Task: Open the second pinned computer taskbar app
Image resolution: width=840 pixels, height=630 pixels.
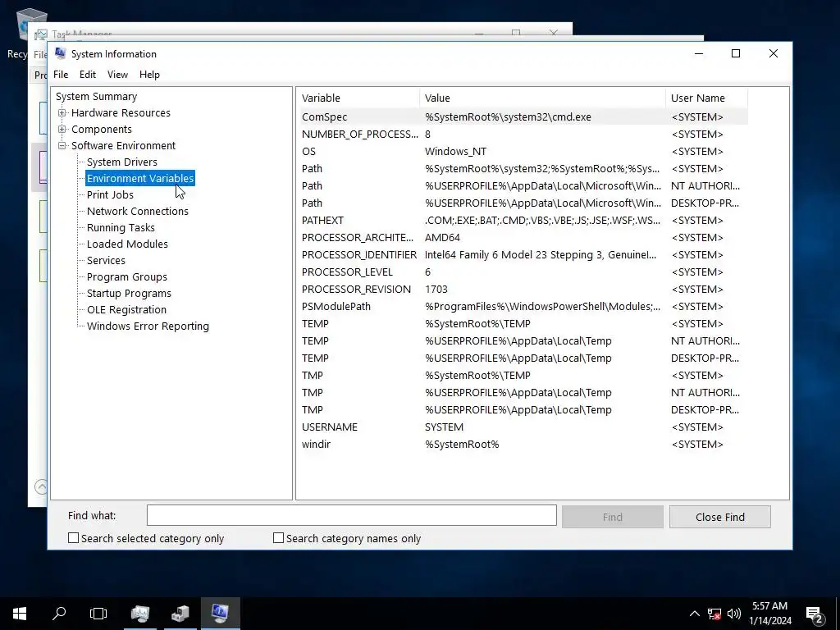Action: click(x=180, y=614)
